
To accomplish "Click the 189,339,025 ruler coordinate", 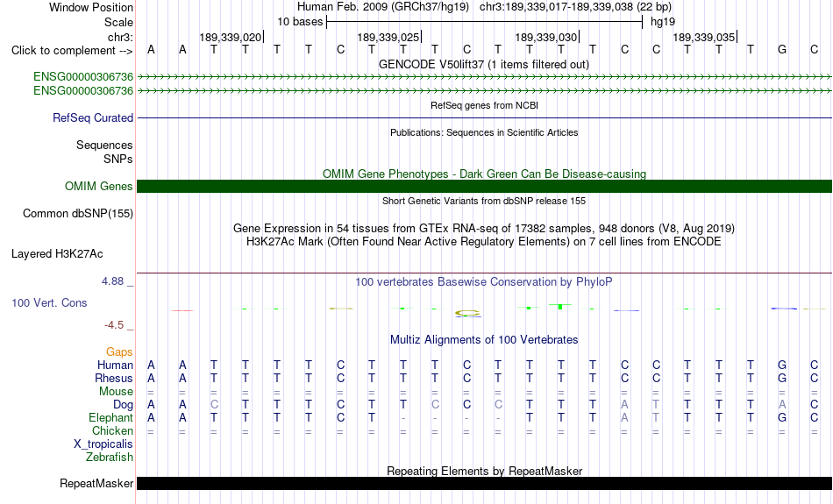I will tap(388, 37).
